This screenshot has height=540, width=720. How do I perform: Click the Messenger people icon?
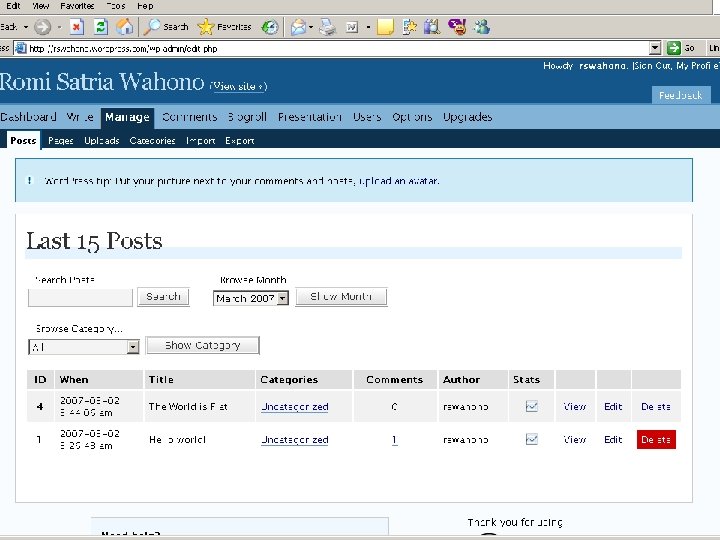click(x=482, y=27)
